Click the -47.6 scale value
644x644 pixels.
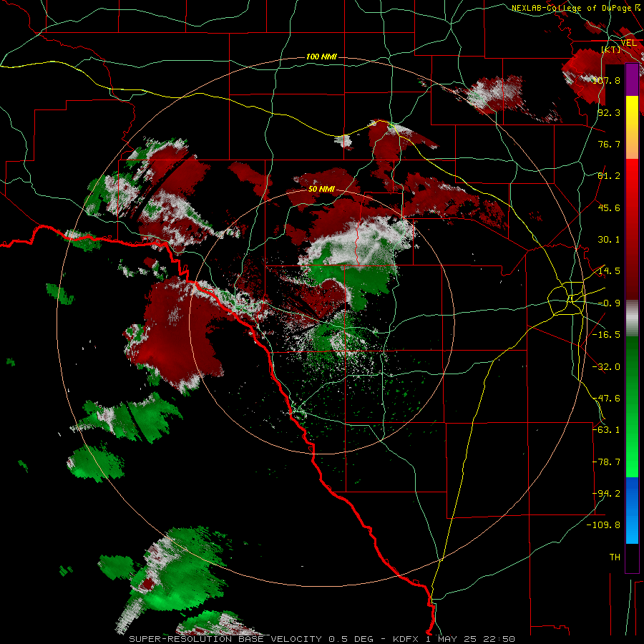(607, 398)
